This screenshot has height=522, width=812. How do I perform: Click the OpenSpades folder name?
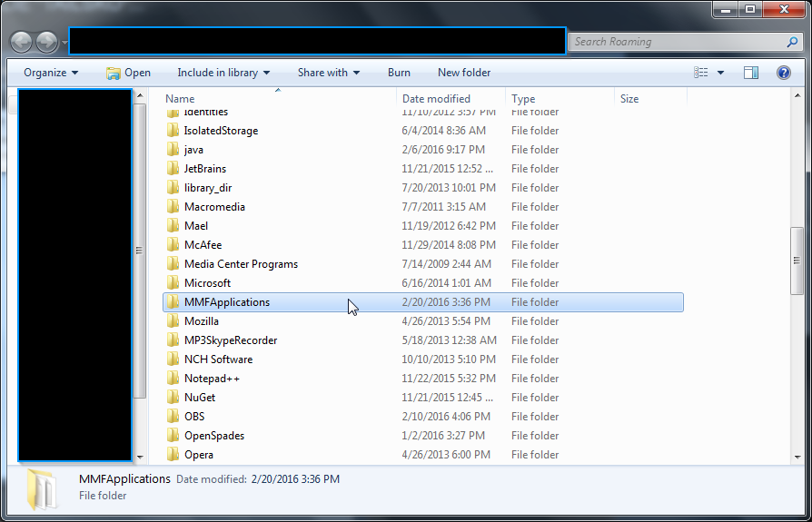[x=214, y=436]
